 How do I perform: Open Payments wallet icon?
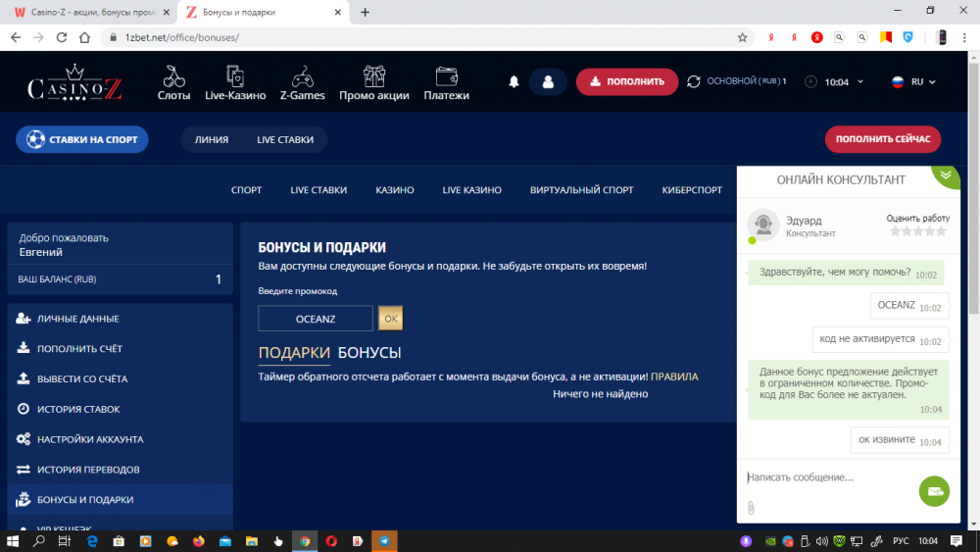click(446, 76)
